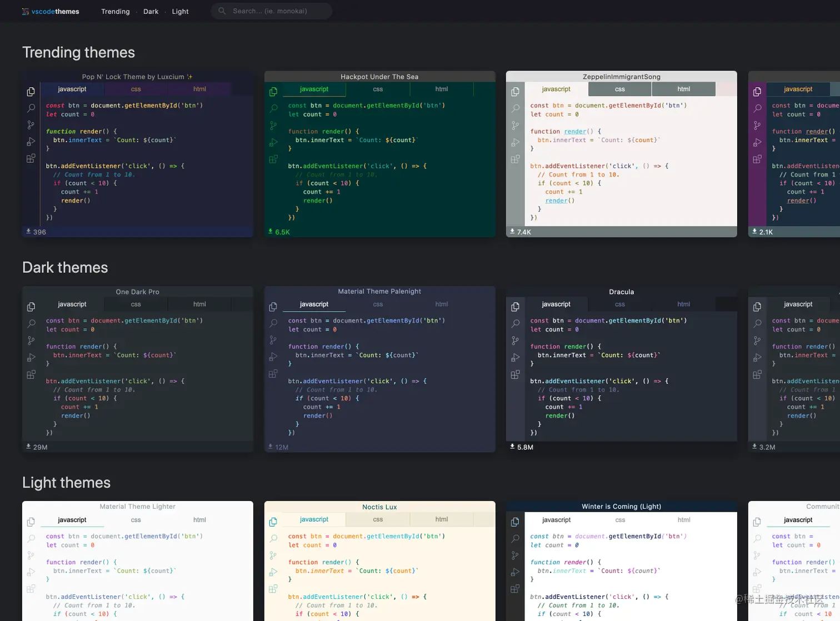Screen dimensions: 840x621
Task: Click explorer files icon in Material Theme Palenight card
Action: point(273,307)
